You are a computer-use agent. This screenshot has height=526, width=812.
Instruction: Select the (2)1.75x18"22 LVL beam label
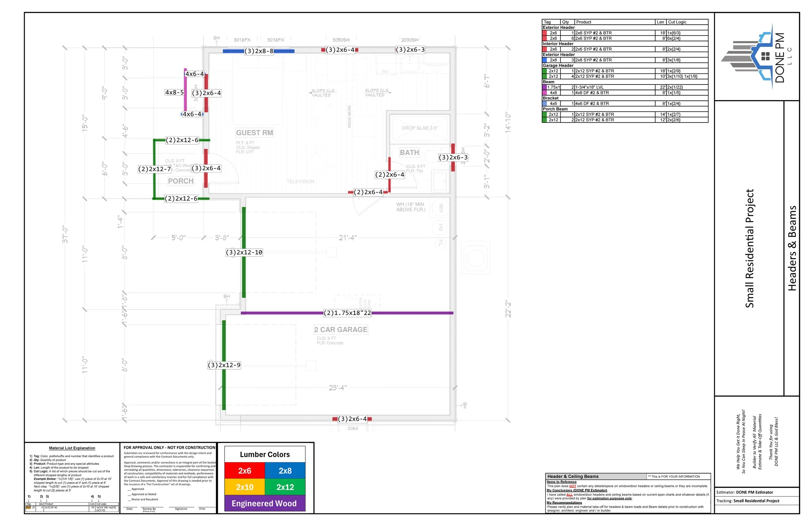[x=347, y=313]
